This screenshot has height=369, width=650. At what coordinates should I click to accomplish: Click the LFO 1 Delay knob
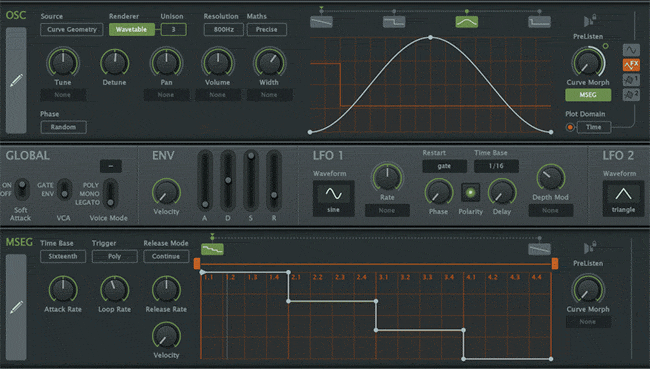502,192
